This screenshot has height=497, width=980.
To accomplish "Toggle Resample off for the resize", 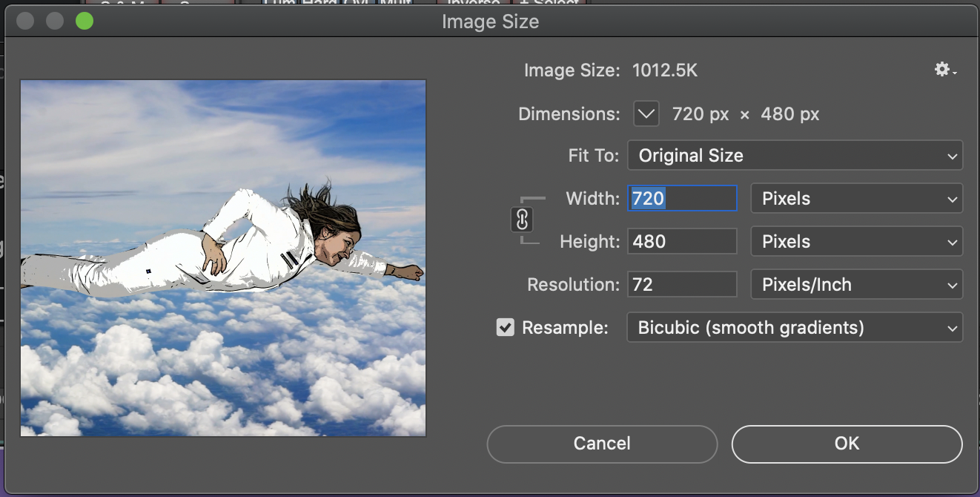I will pos(506,327).
